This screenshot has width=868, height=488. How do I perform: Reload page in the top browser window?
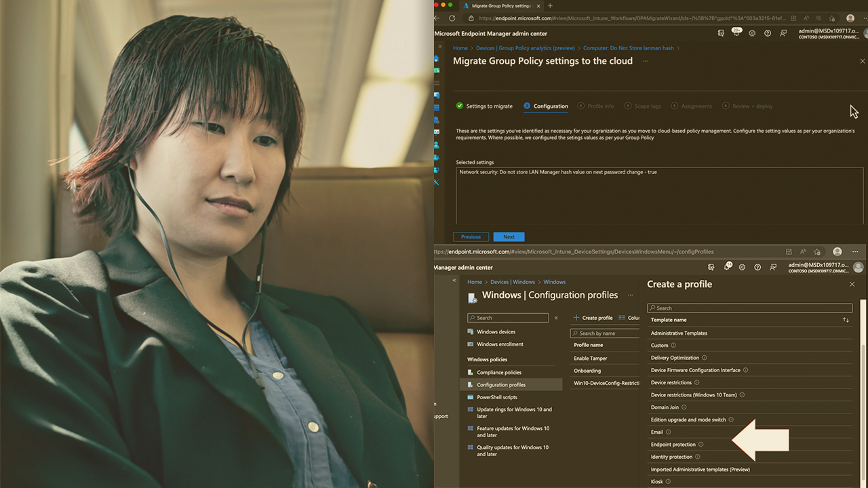[x=452, y=18]
